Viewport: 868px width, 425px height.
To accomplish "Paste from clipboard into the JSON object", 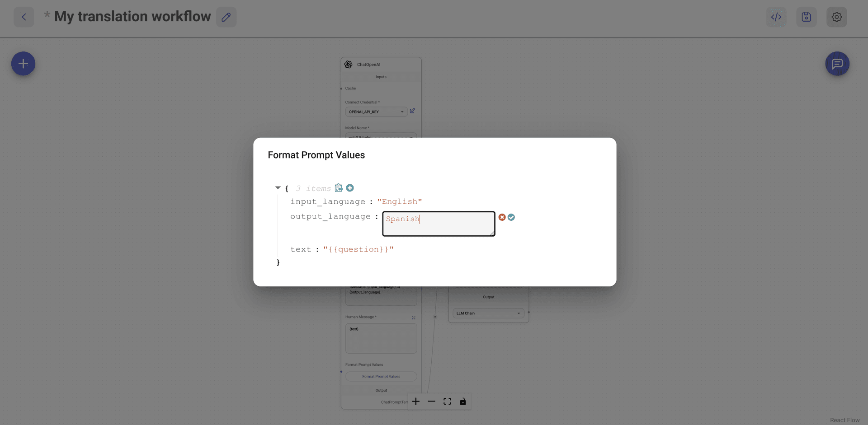I will coord(339,188).
